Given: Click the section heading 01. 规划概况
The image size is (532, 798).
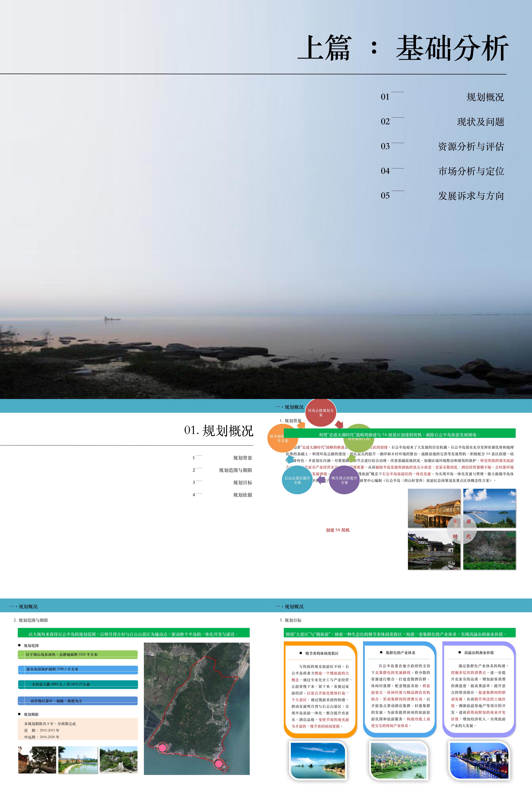Looking at the screenshot, I should pos(219,431).
